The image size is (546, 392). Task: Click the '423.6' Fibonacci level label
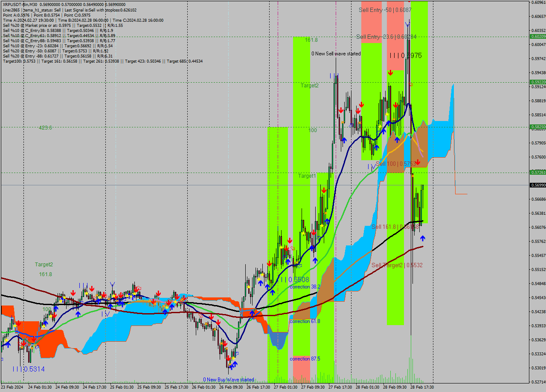tap(45, 127)
